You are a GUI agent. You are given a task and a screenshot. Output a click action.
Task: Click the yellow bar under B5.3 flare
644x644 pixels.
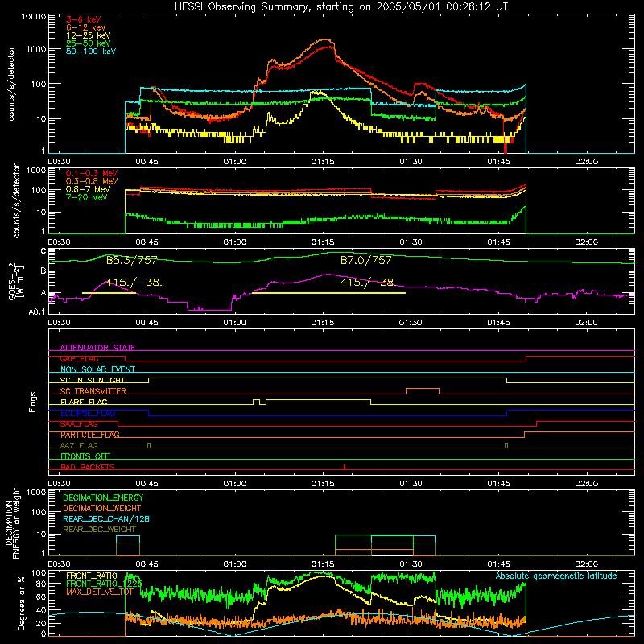pos(109,293)
